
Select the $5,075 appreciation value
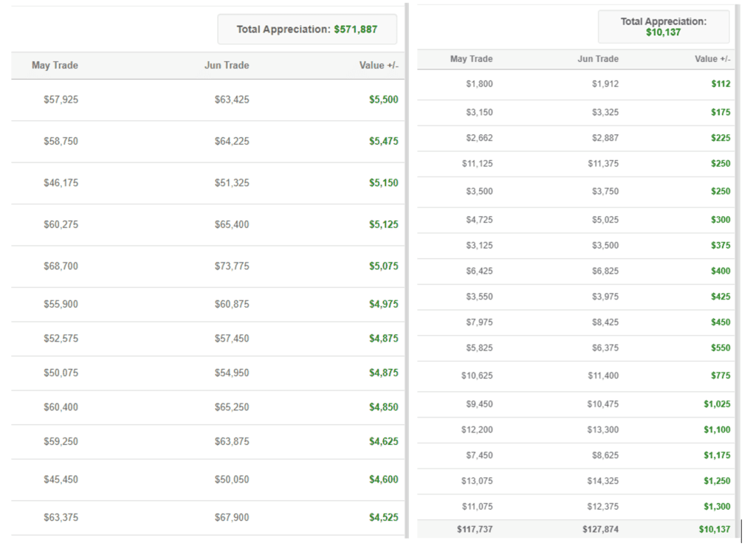384,266
